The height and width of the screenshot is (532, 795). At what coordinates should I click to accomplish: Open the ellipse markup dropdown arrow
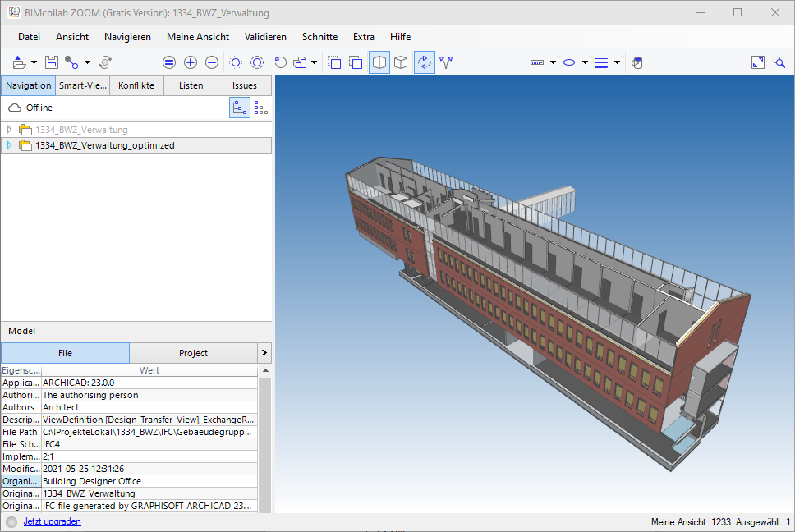tap(585, 63)
